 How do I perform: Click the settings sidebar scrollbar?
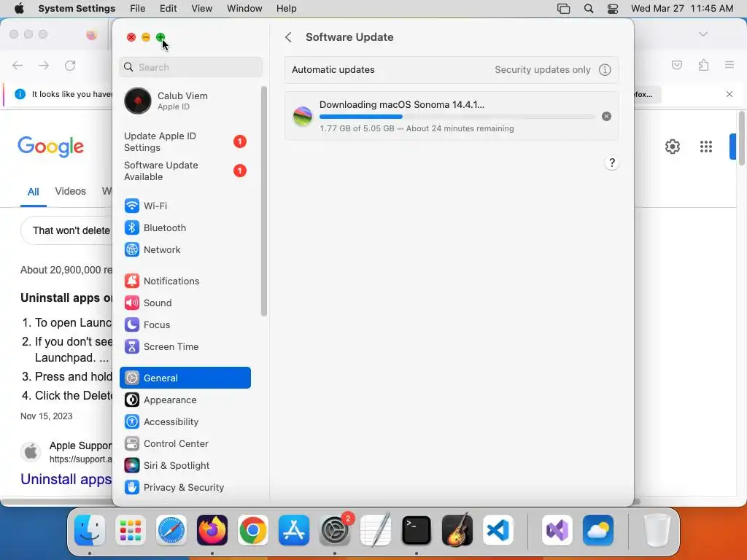coord(264,201)
